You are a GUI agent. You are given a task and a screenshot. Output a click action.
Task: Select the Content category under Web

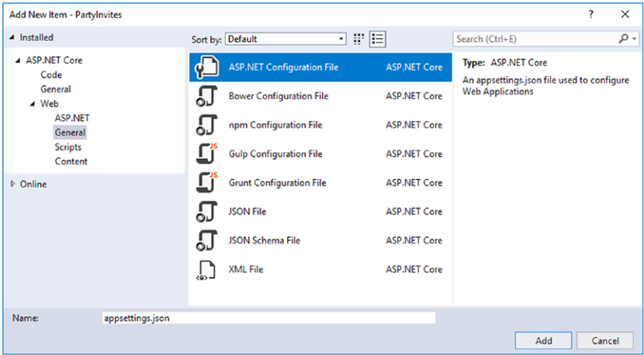pos(71,161)
